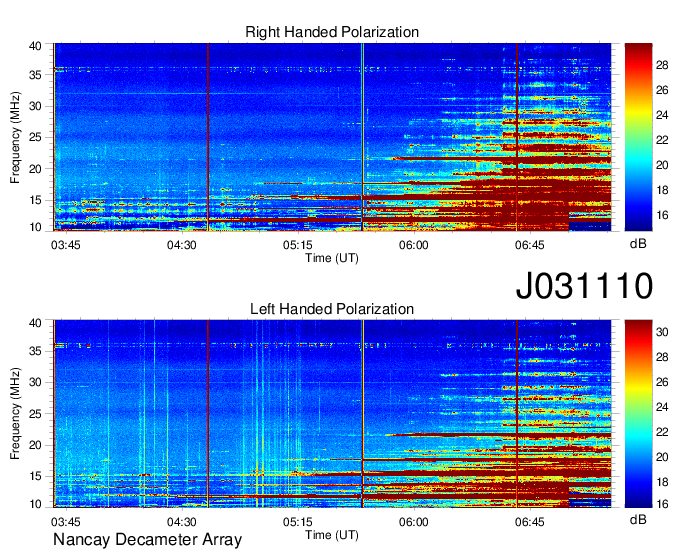The width and height of the screenshot is (680, 552).
Task: Click the Left Handed spectrogram image
Action: click(332, 414)
